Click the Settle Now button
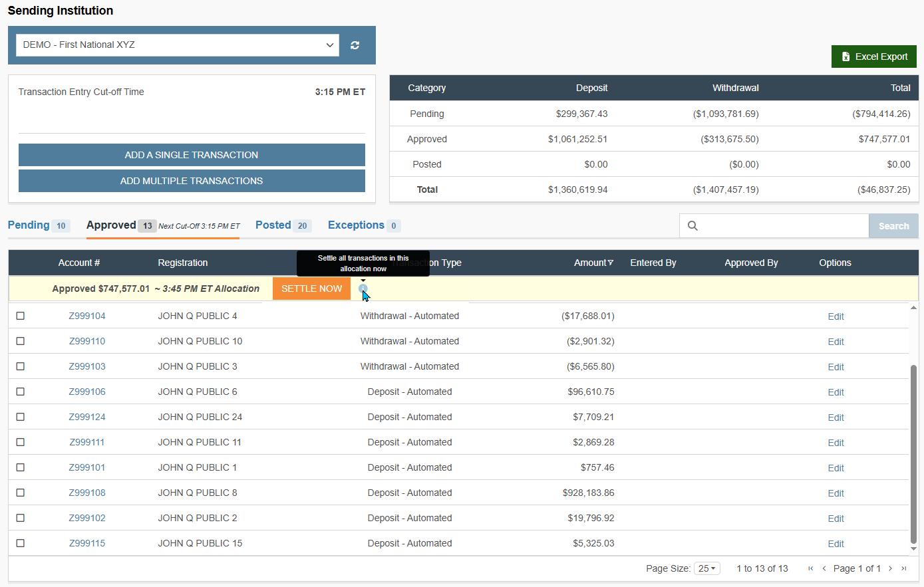 [311, 289]
